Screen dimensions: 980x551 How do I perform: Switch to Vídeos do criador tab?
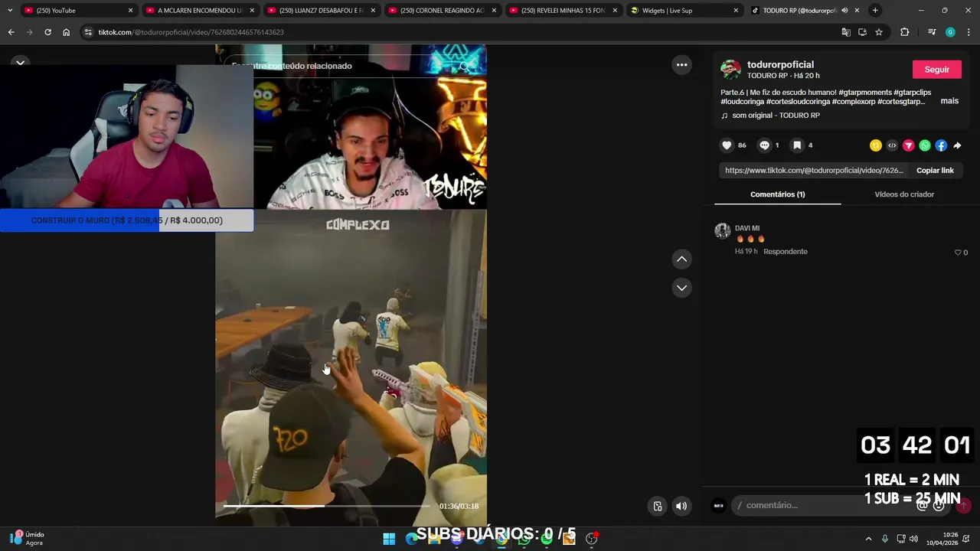coord(904,194)
